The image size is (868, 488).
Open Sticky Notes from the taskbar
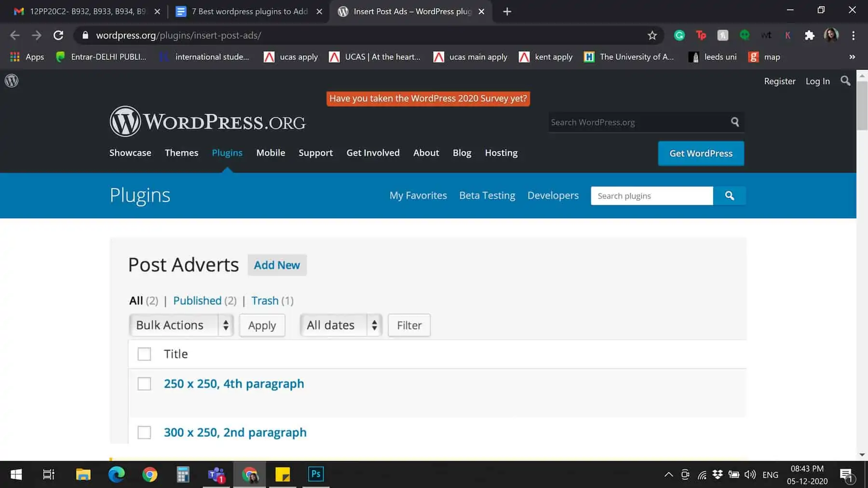(x=283, y=474)
